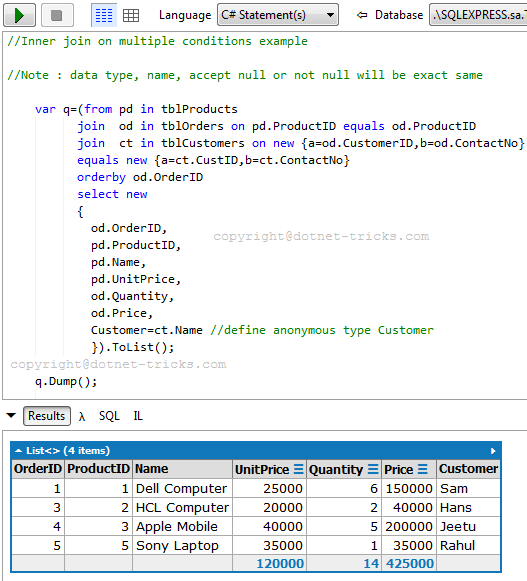Screen dimensions: 527x581
Task: Click the Customer column header
Action: pyautogui.click(x=468, y=469)
